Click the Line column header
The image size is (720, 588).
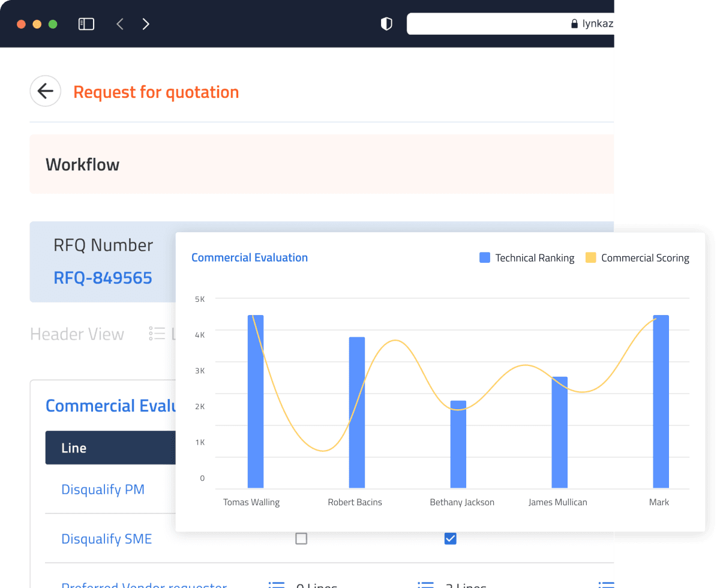click(74, 448)
